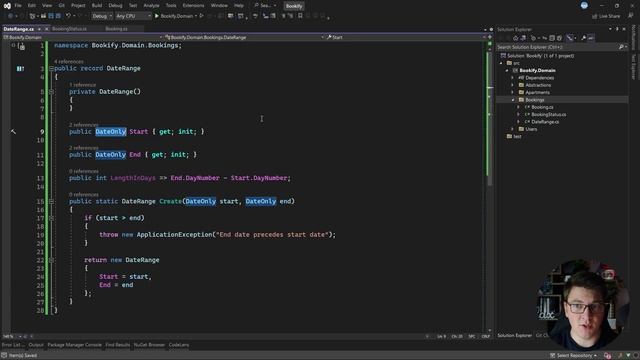The image size is (640, 360).
Task: Open the Git menu
Action: click(x=62, y=6)
